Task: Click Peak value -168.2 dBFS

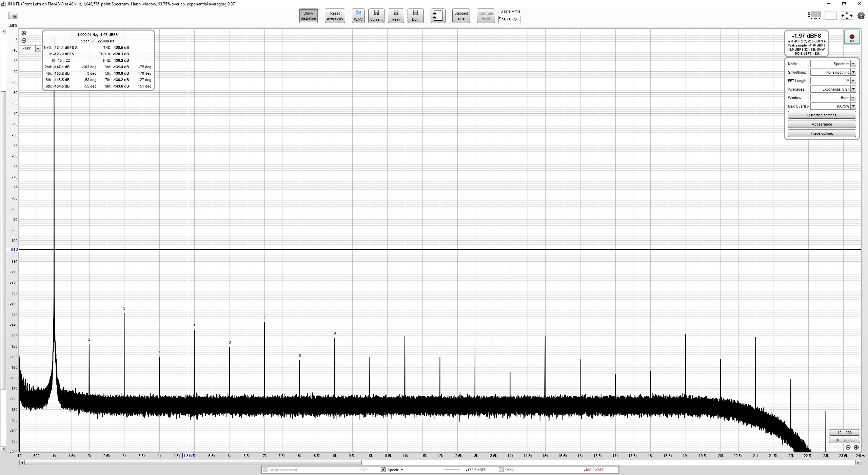Action: (x=594, y=470)
